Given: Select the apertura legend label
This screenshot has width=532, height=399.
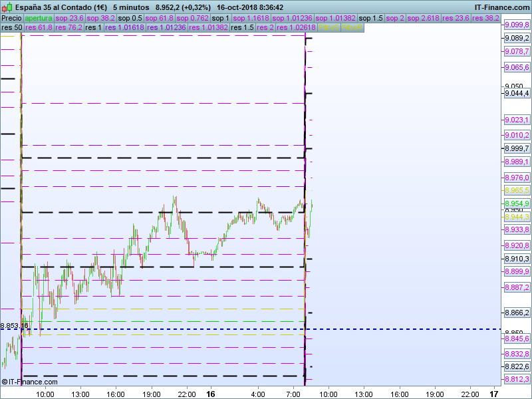Looking at the screenshot, I should (39, 18).
